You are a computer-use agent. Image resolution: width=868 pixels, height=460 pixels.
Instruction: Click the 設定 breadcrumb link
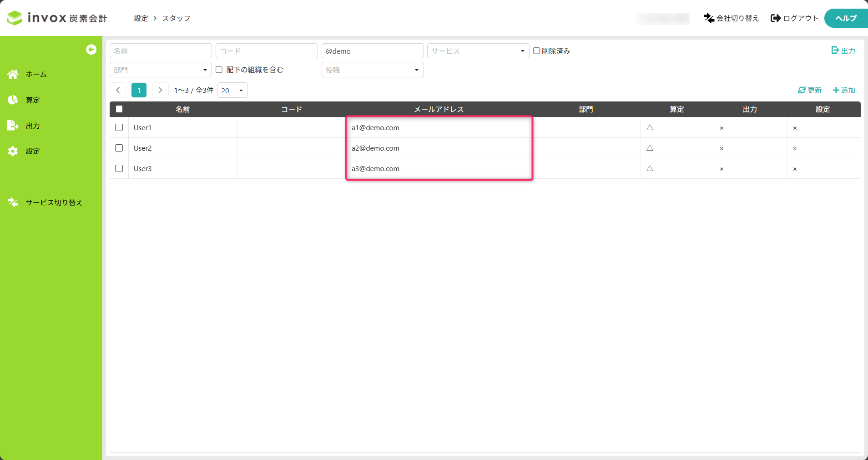(141, 18)
